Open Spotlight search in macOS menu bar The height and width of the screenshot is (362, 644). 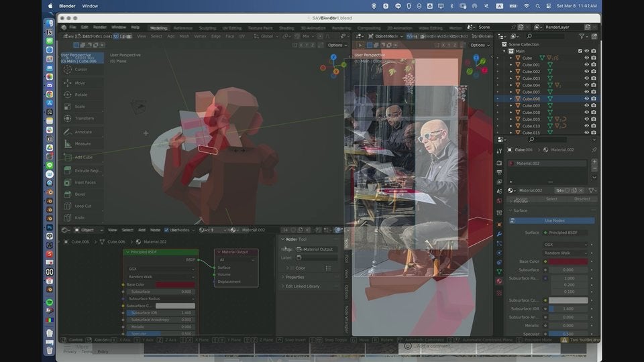point(537,6)
